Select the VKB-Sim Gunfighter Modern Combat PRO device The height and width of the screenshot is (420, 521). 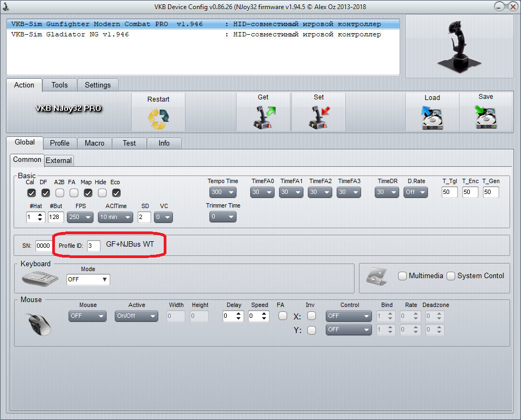tap(203, 24)
